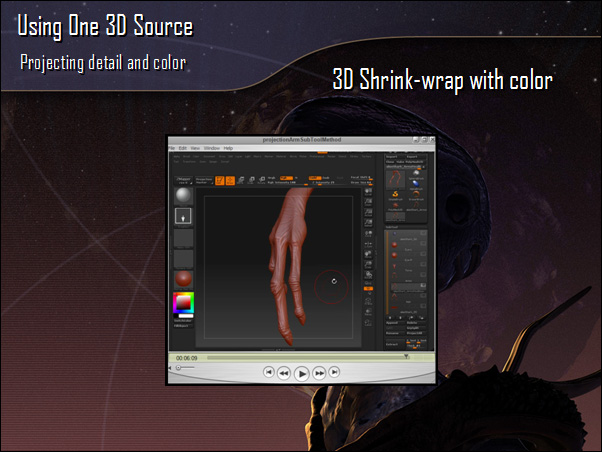
Task: Click the SwitchColor button
Action: coord(183,321)
